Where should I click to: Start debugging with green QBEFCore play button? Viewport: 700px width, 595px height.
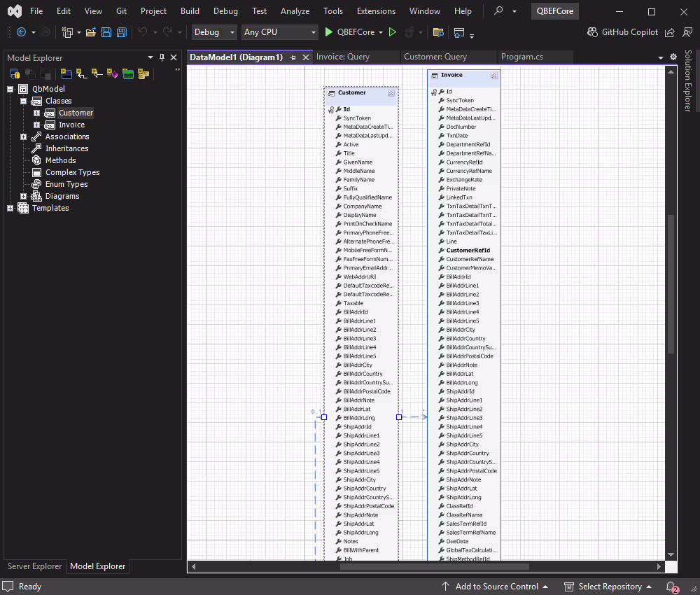[x=328, y=32]
